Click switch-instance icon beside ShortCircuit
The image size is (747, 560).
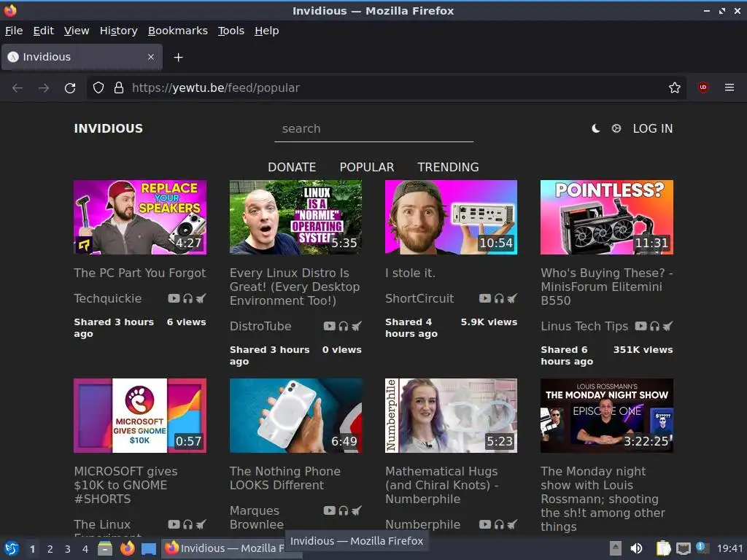click(x=512, y=298)
